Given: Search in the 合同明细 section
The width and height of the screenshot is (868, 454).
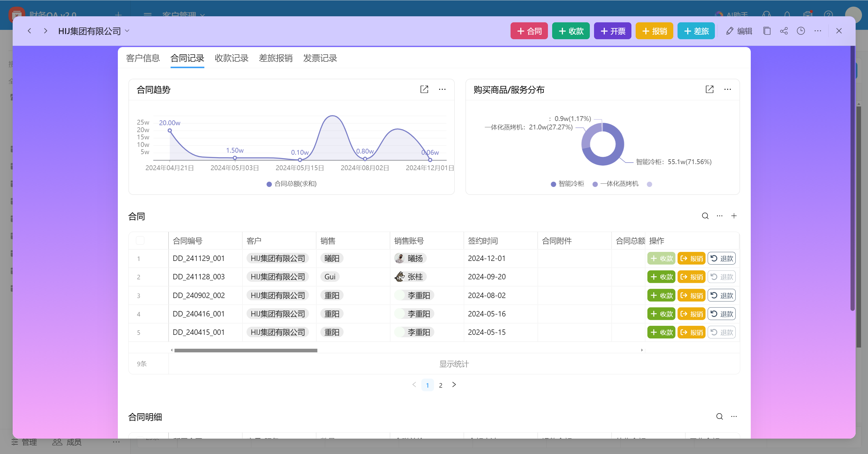Looking at the screenshot, I should click(x=719, y=417).
